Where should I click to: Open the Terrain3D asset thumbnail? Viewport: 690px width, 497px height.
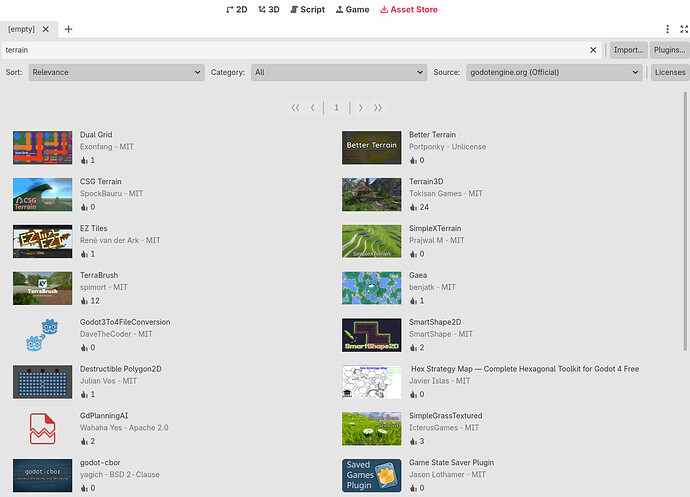coord(372,195)
